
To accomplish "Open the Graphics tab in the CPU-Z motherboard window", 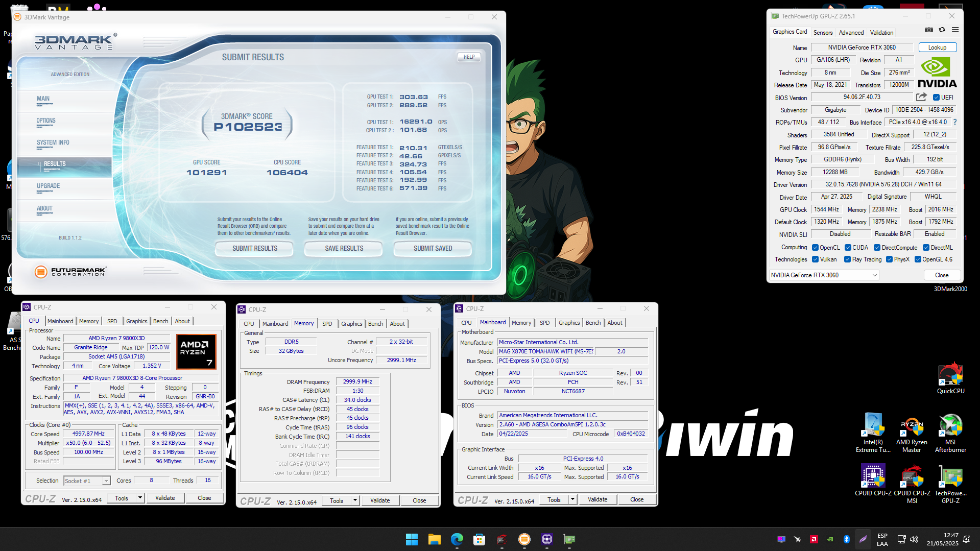I will 569,323.
